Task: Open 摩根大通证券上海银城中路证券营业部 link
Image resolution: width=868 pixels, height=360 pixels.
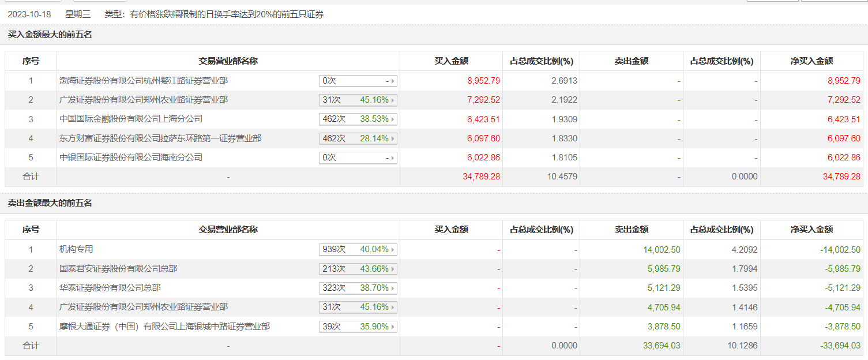Action: pyautogui.click(x=164, y=327)
